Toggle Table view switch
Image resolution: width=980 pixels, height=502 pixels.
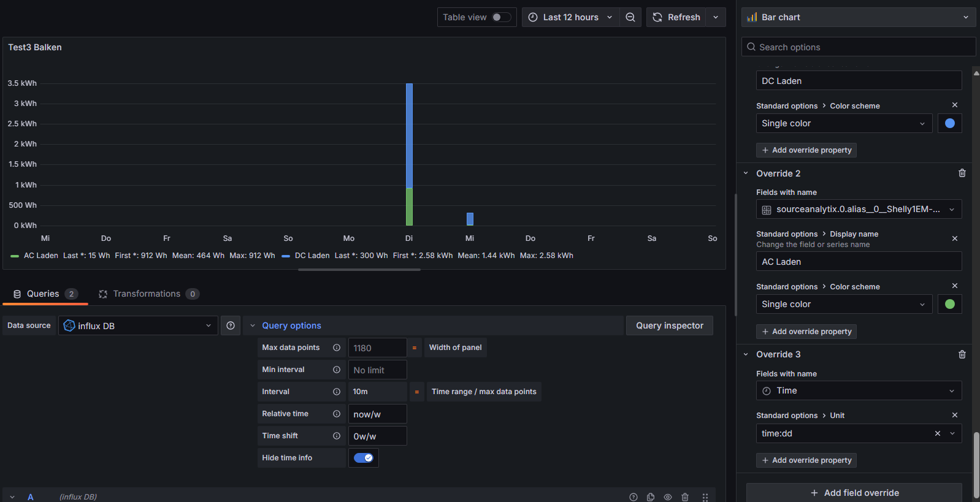[501, 17]
